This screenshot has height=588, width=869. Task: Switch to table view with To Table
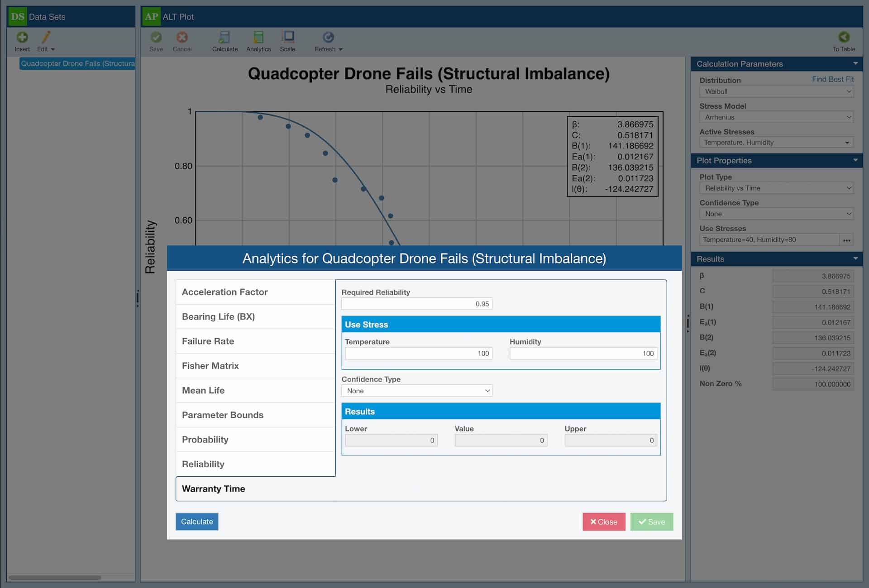[x=843, y=41]
